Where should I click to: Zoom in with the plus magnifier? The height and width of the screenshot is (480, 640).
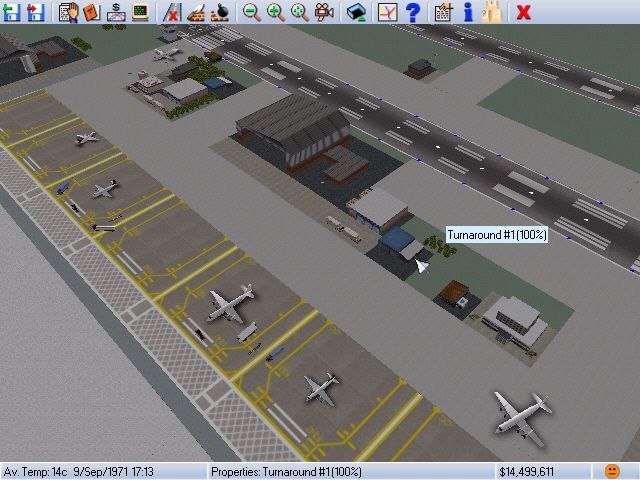pyautogui.click(x=276, y=12)
